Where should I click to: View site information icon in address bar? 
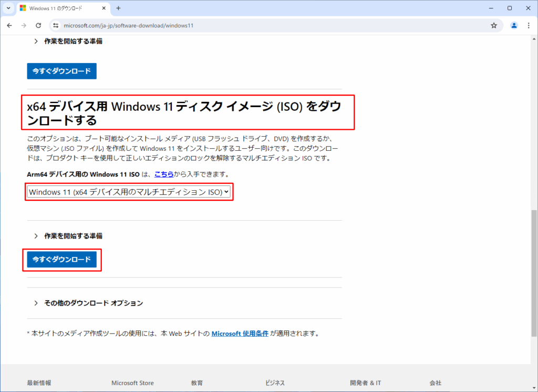point(56,25)
